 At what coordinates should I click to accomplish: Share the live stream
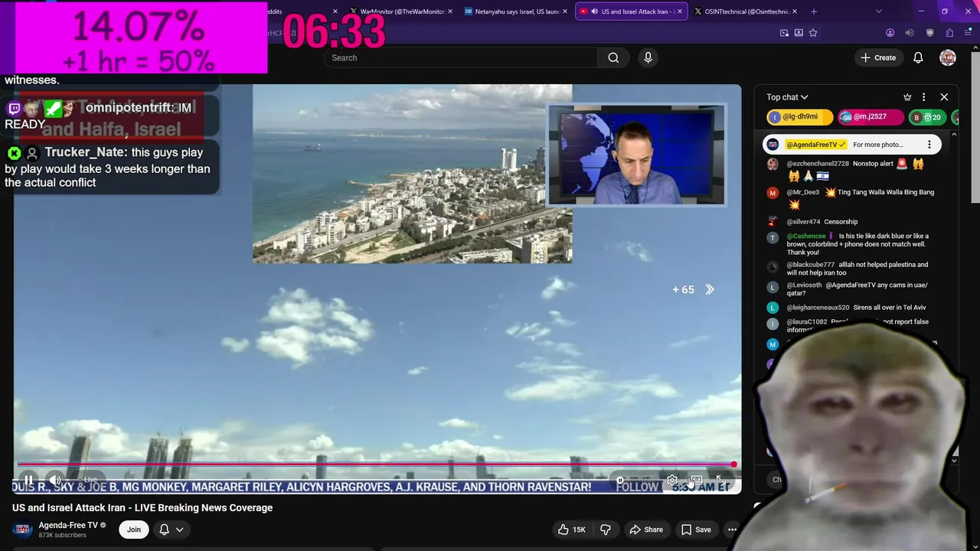646,530
